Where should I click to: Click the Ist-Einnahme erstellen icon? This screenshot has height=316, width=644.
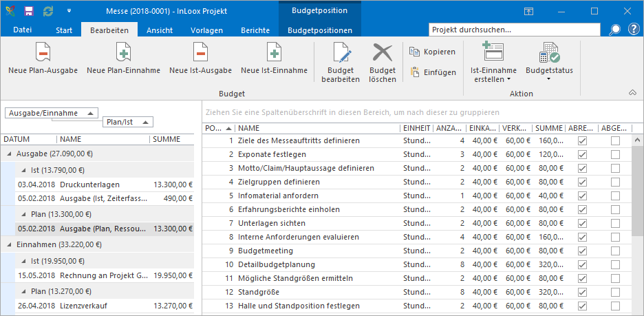(493, 52)
